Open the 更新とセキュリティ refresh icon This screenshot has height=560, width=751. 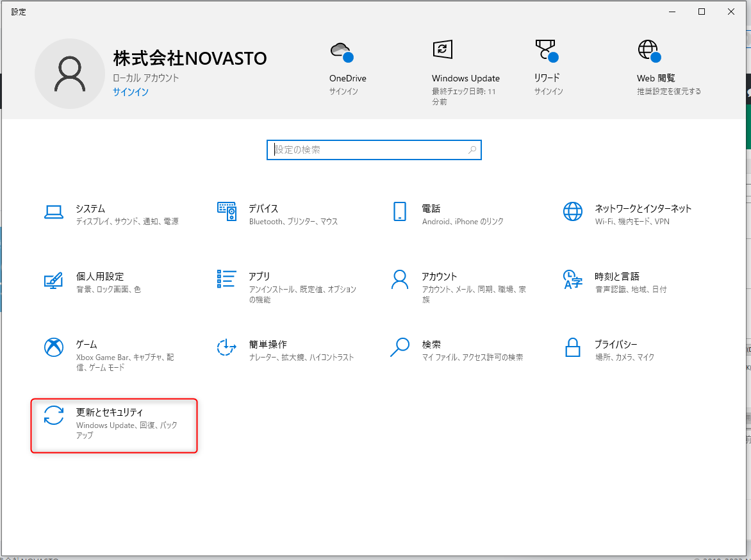pos(54,415)
